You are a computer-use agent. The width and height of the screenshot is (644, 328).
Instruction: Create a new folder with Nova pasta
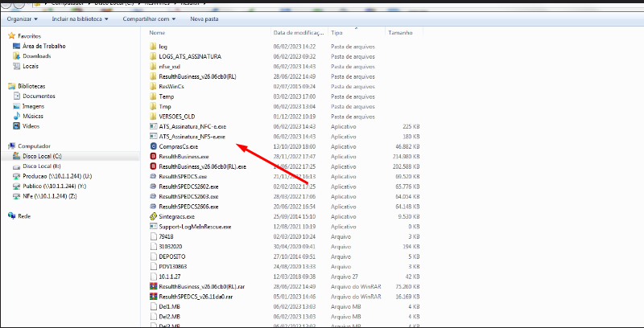point(204,18)
